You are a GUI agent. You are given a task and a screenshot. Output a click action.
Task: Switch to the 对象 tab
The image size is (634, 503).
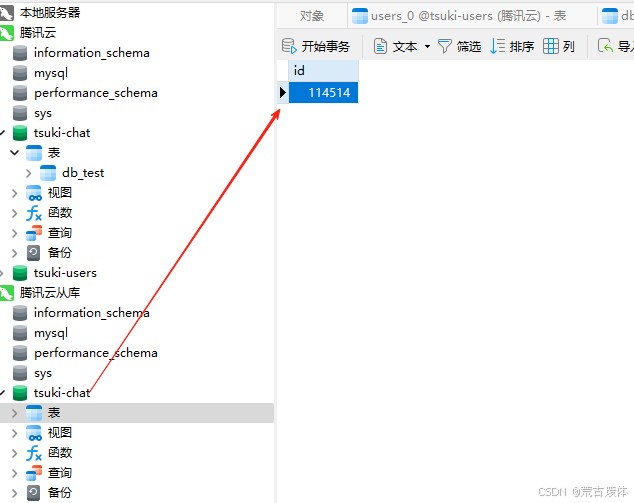coord(312,16)
